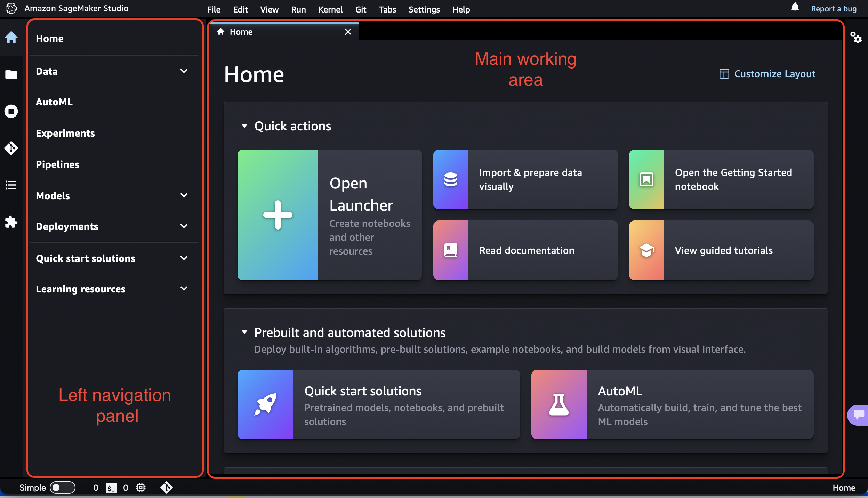Screen dimensions: 868x498
Task: Expand the Models navigation section
Action: coord(184,195)
